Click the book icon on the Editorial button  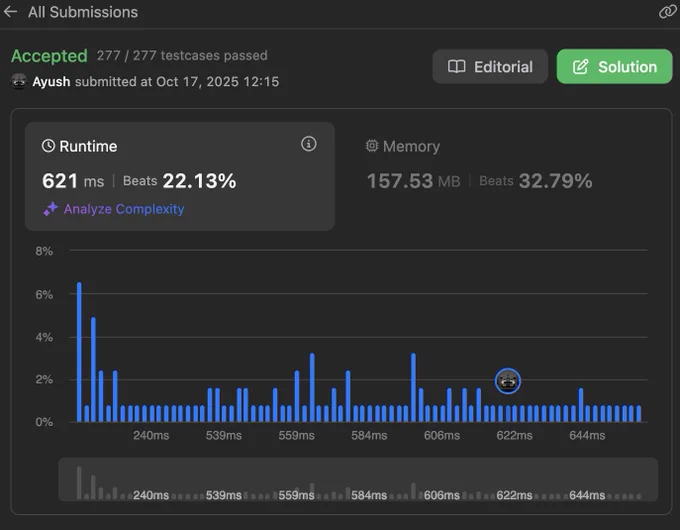456,67
